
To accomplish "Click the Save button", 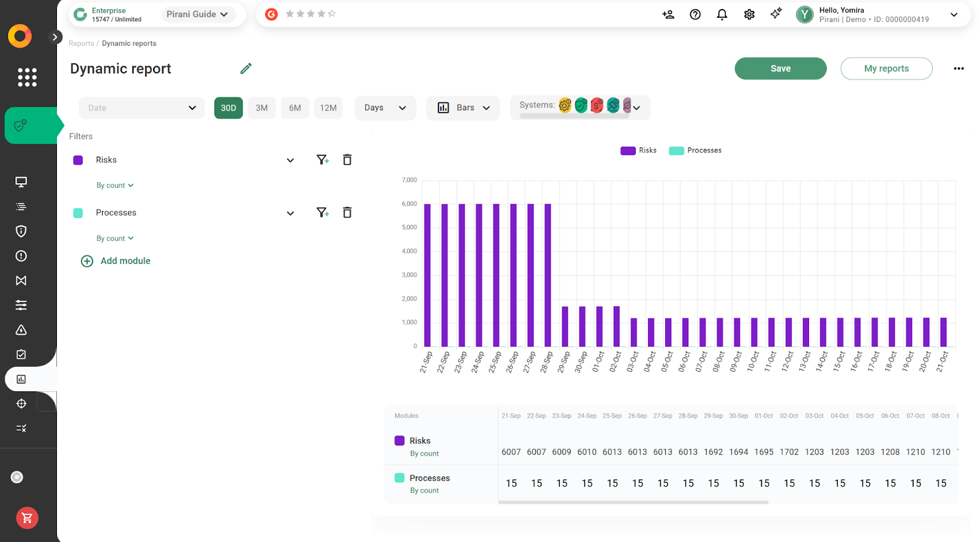I will pos(780,69).
